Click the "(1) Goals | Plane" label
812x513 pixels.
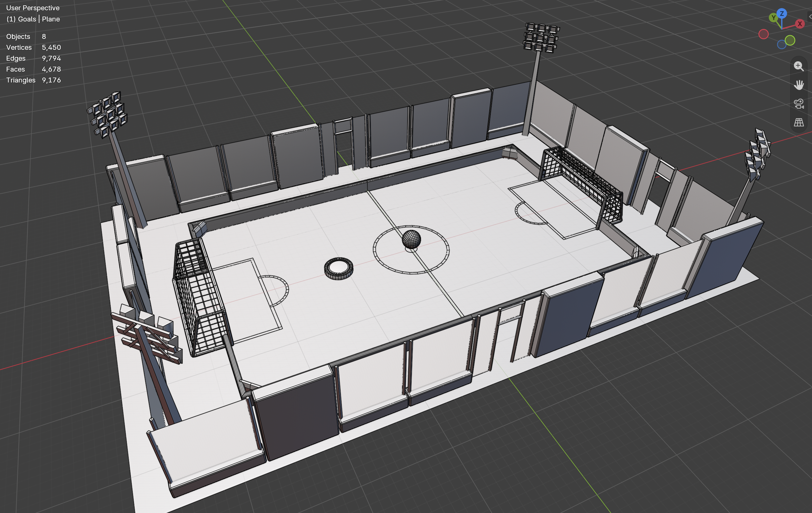33,19
